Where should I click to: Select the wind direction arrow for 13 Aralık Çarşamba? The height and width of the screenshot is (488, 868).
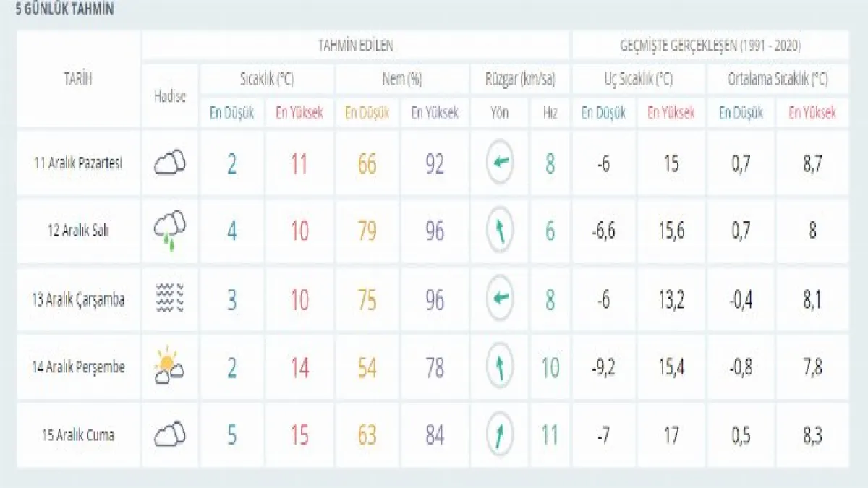point(500,299)
